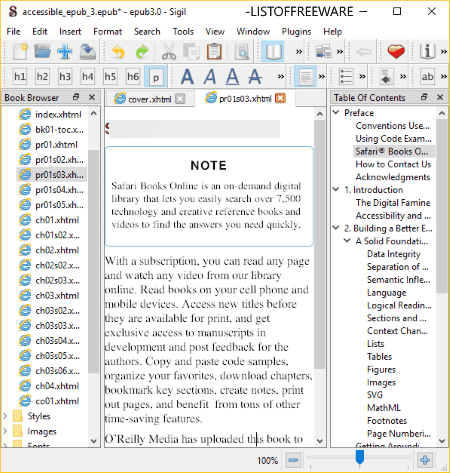The width and height of the screenshot is (450, 473).
Task: Collapse the A Solid Foundati... subnode
Action: click(x=347, y=241)
